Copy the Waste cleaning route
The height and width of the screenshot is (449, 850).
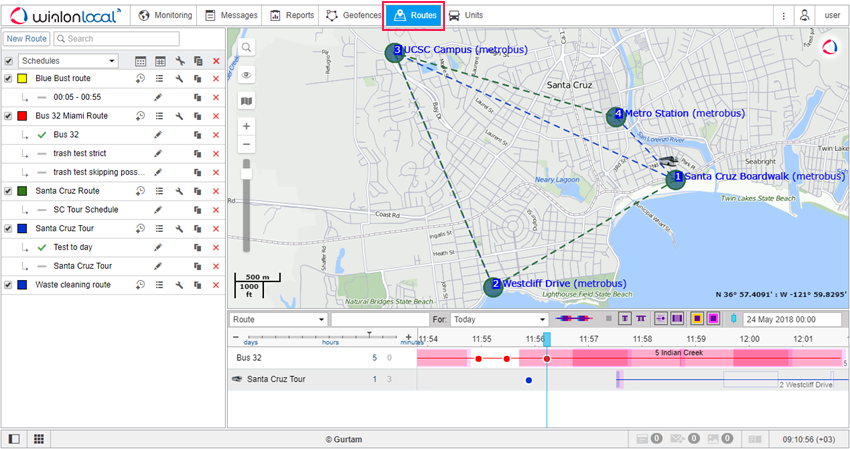(x=197, y=285)
